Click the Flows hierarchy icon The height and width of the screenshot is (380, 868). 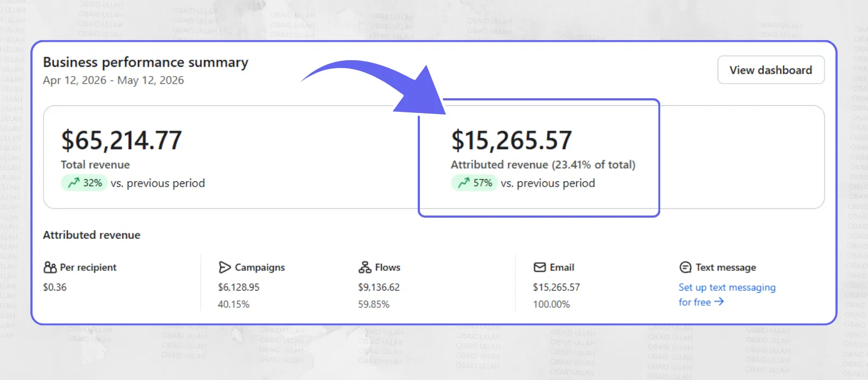[x=365, y=267]
